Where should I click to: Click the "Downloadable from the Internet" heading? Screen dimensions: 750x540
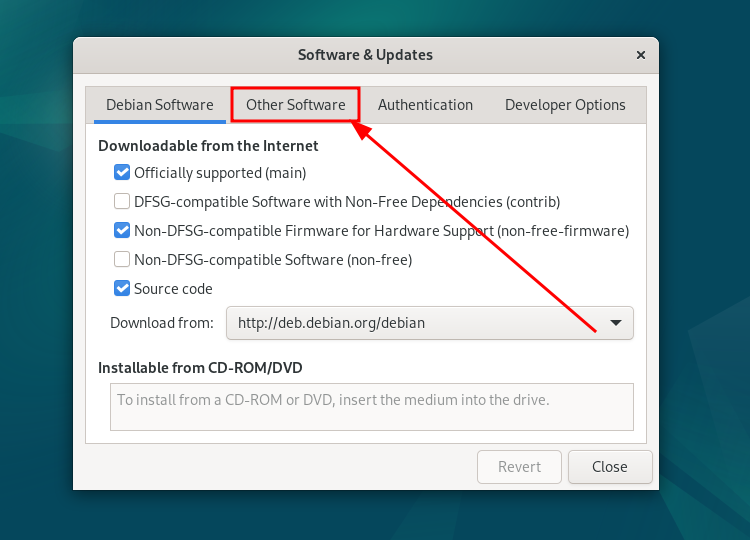208,146
